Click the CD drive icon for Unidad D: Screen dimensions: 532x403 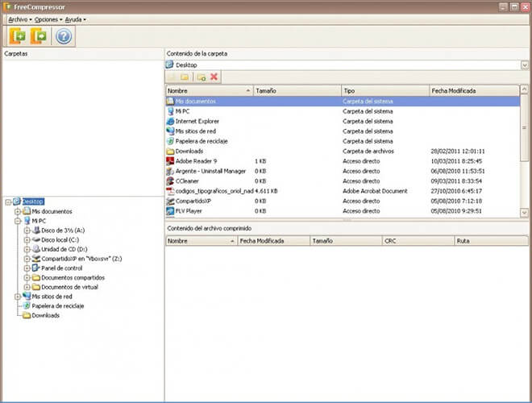[x=36, y=249]
